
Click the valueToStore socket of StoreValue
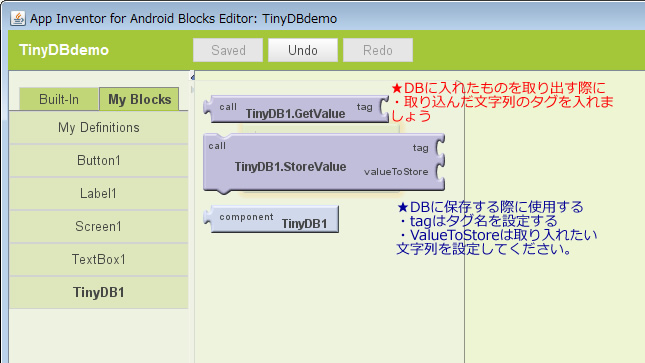point(439,172)
